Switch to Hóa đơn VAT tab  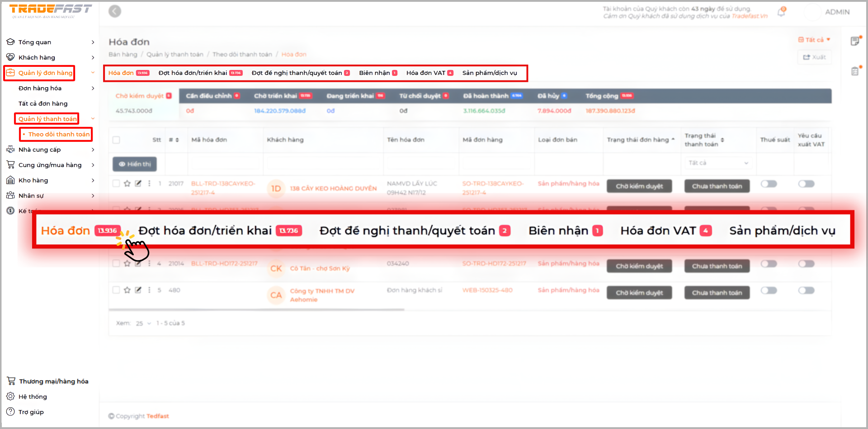425,73
